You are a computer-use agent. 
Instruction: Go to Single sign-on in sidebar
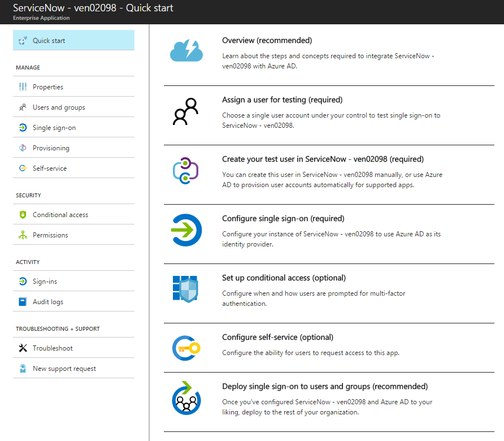point(73,127)
